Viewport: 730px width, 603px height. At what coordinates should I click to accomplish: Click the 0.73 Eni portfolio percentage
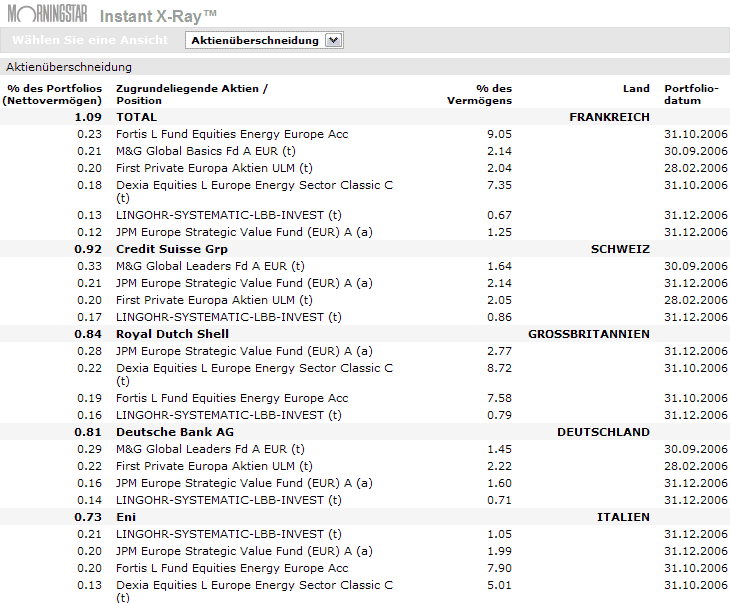click(x=88, y=517)
